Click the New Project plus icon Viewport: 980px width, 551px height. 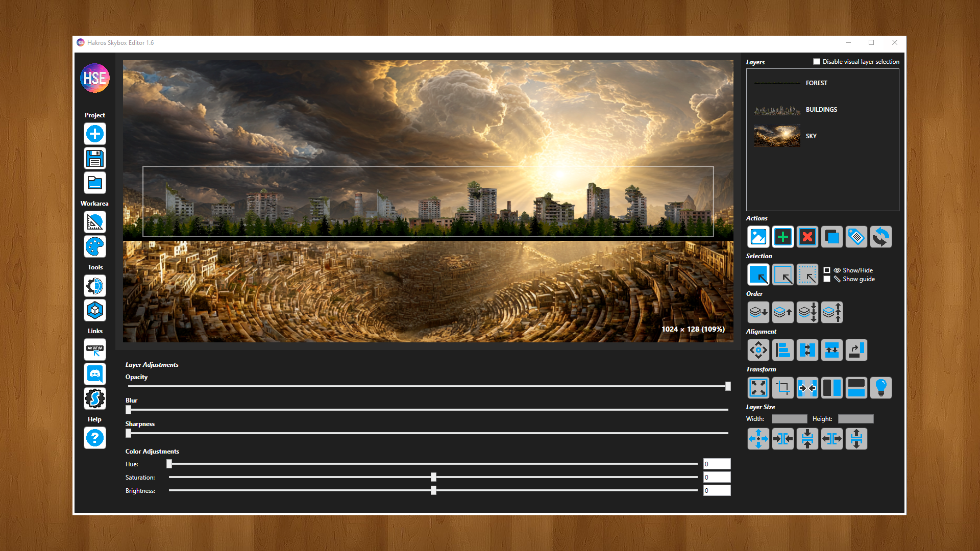tap(95, 134)
